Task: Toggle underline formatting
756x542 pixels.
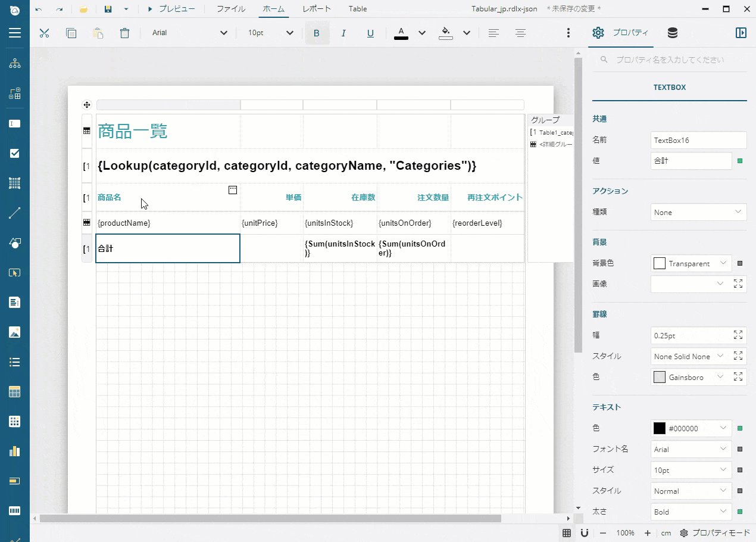Action: pyautogui.click(x=370, y=33)
